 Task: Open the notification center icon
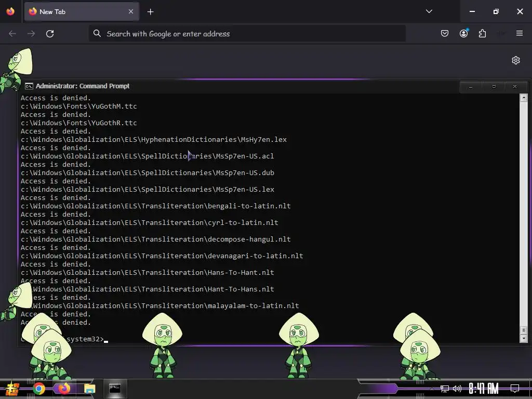(x=515, y=389)
